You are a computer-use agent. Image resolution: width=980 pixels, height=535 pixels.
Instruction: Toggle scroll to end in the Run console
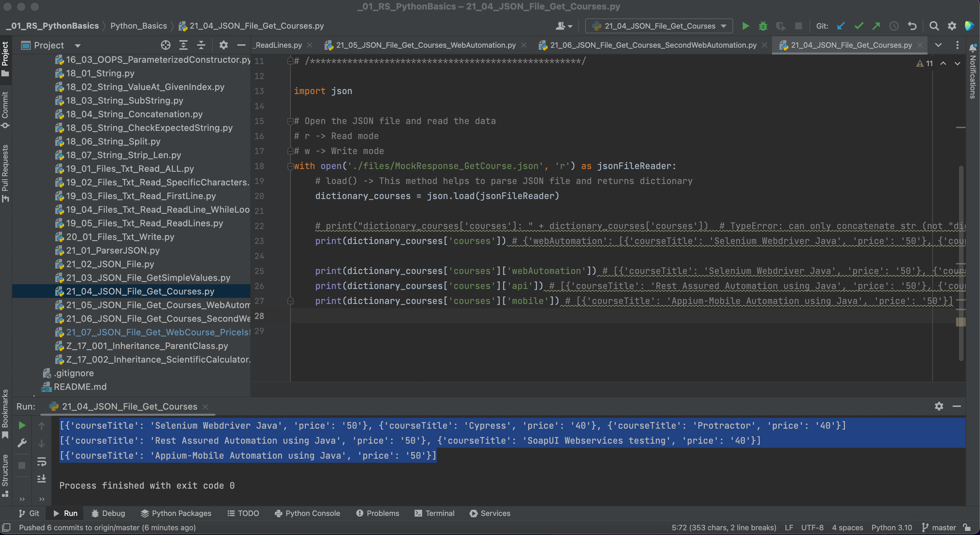[42, 478]
